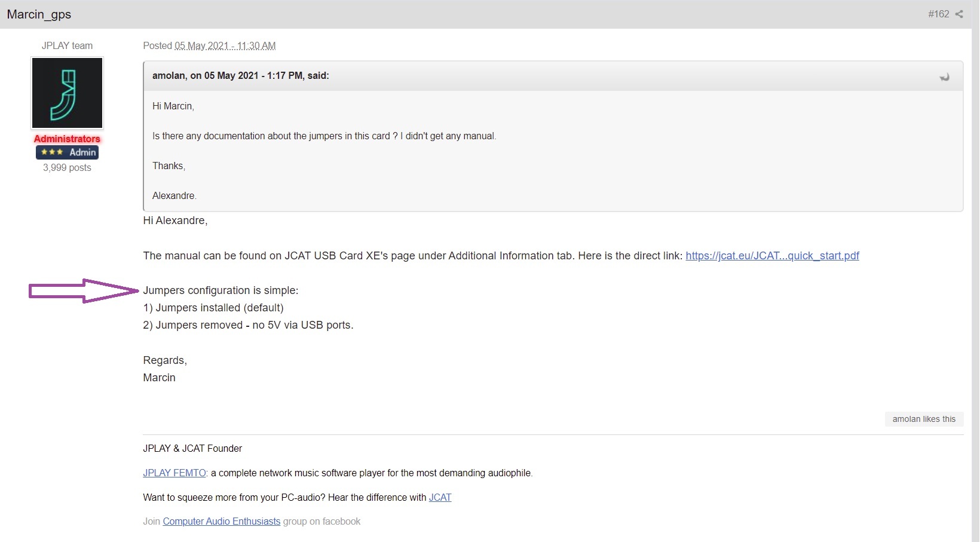Click the share icon beside post #162

tap(959, 14)
